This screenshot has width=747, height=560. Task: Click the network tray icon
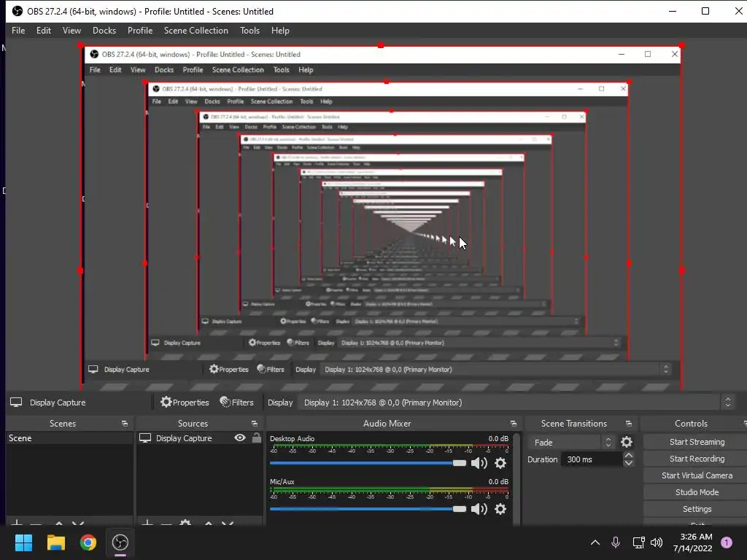[x=638, y=542]
